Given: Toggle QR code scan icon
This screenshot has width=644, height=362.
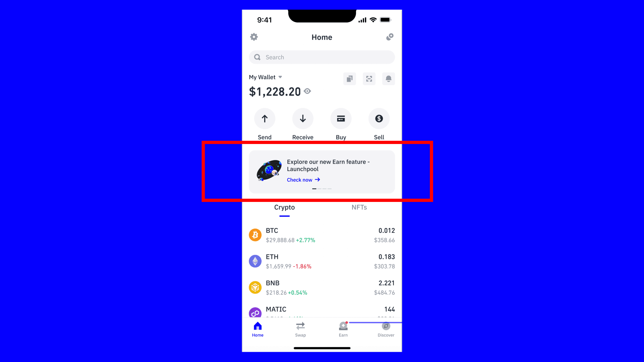Looking at the screenshot, I should coord(369,79).
